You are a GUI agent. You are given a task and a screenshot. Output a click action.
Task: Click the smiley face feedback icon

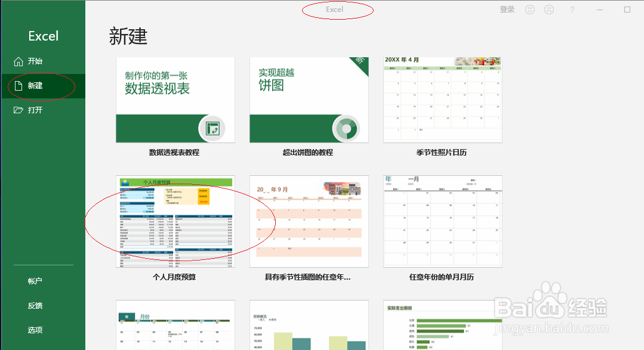(530, 10)
